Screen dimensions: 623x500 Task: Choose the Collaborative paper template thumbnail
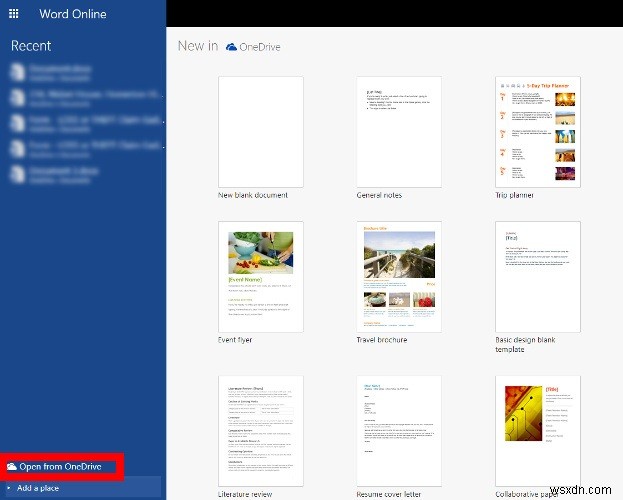pos(538,431)
